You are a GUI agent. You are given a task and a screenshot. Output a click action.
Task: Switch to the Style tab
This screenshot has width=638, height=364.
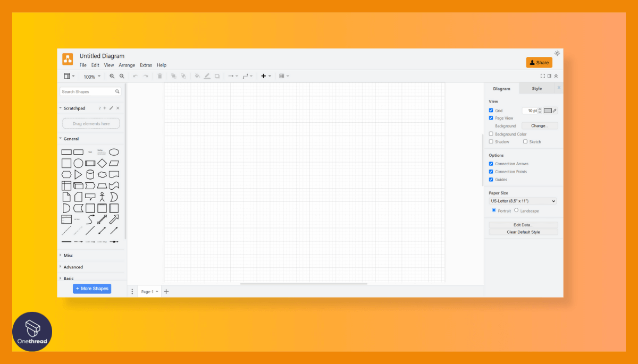point(537,88)
